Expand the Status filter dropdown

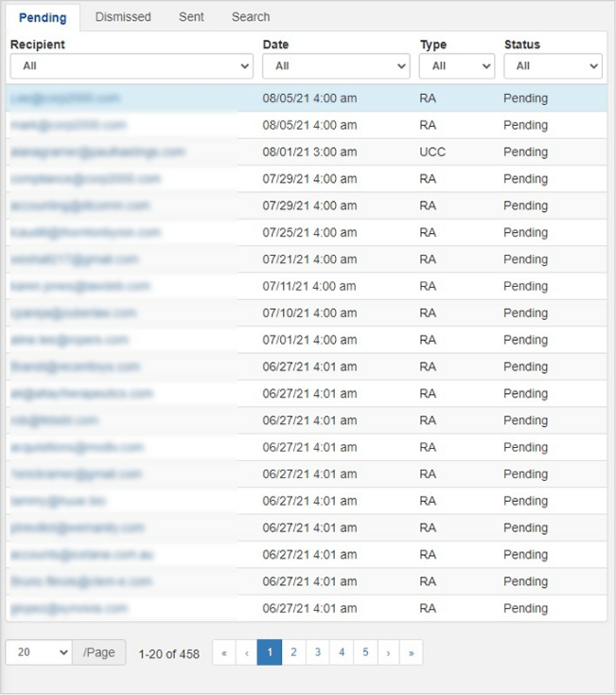coord(553,66)
